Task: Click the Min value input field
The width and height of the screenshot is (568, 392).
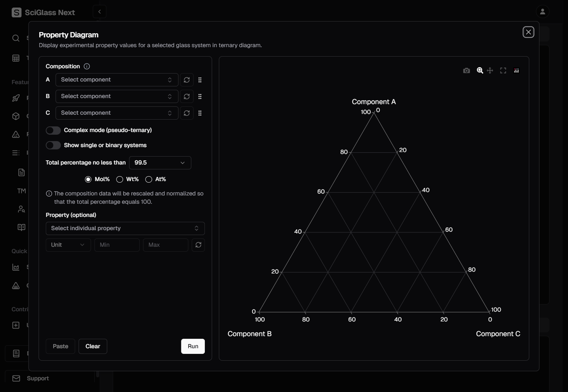Action: 117,245
